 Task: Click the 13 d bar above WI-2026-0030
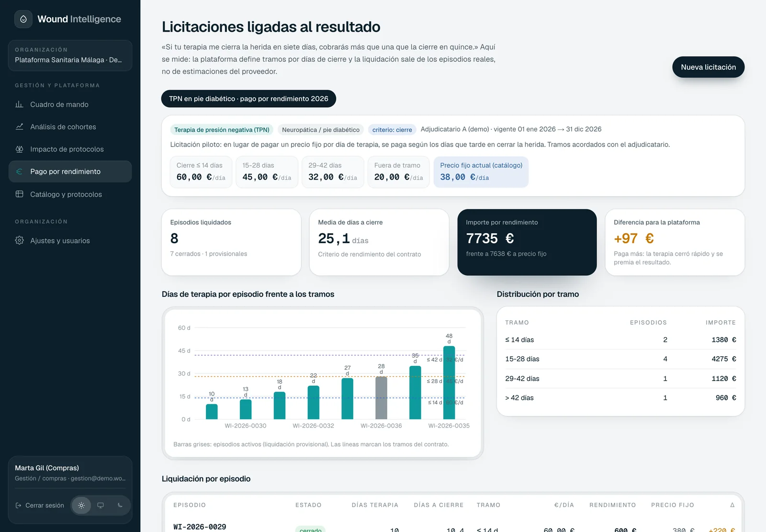pyautogui.click(x=246, y=409)
